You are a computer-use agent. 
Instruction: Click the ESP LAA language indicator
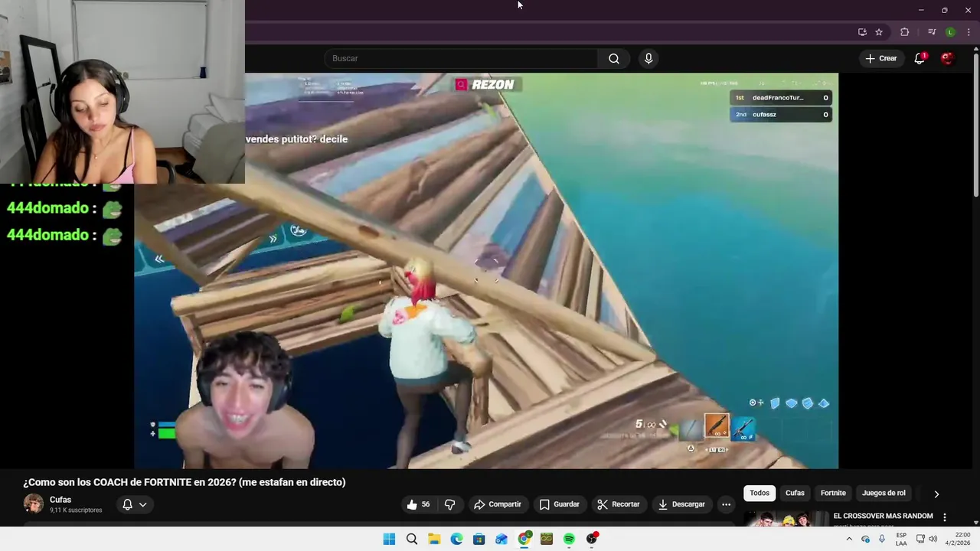click(901, 539)
